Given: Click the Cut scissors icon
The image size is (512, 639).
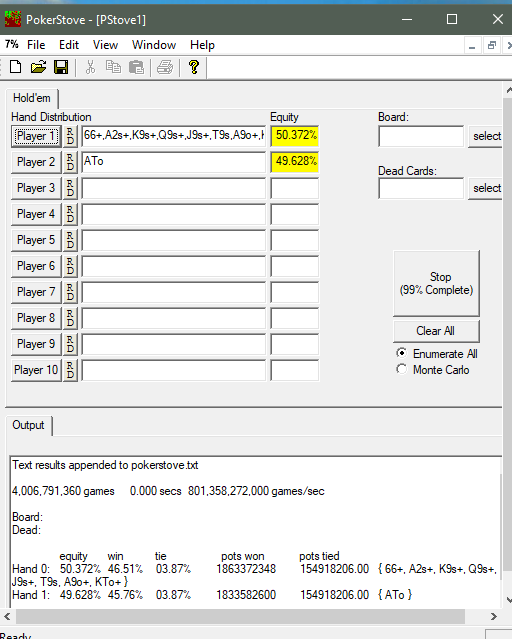Looking at the screenshot, I should [90, 66].
